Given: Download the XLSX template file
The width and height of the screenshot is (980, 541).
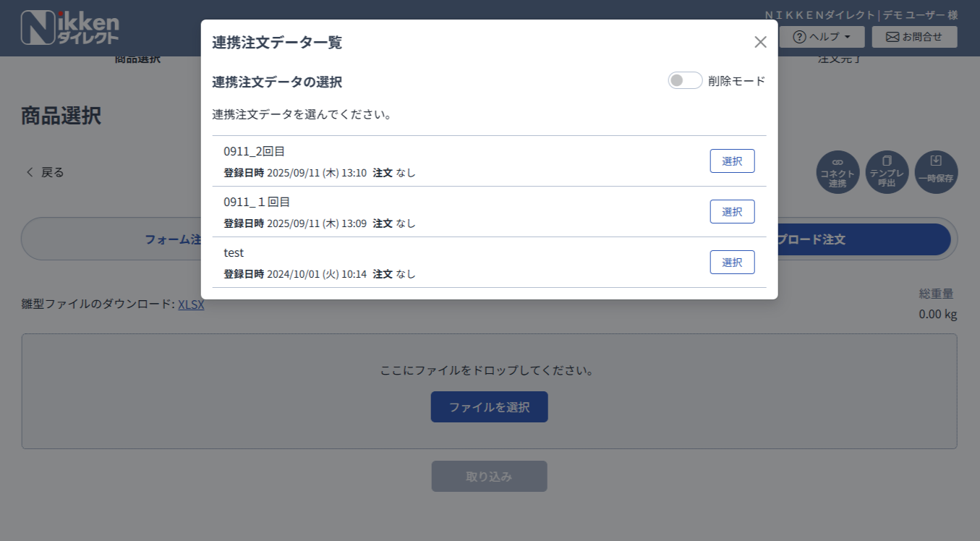Looking at the screenshot, I should tap(191, 304).
